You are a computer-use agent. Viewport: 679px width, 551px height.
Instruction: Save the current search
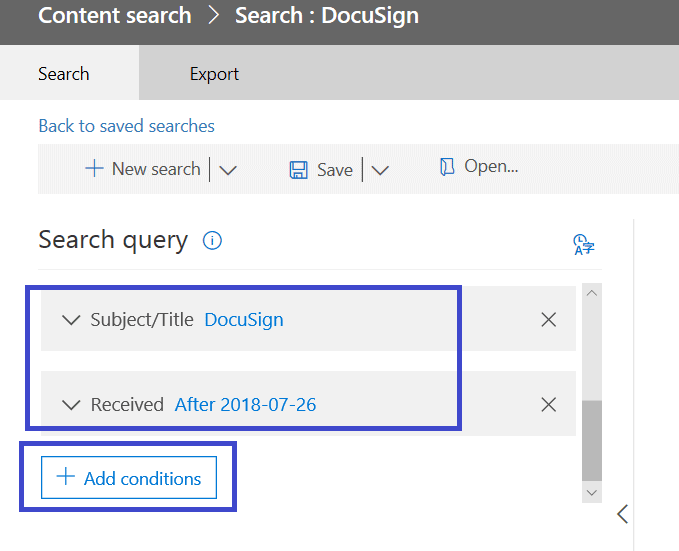[335, 170]
